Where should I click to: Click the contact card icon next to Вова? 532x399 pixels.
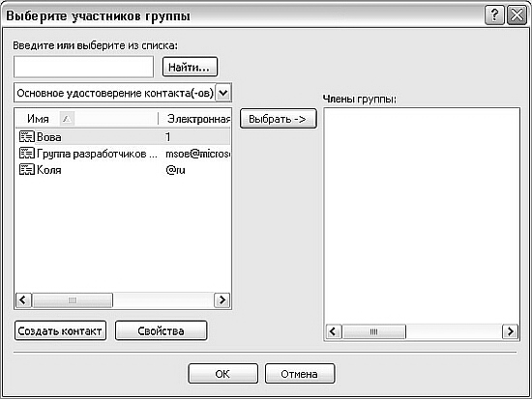pos(27,136)
